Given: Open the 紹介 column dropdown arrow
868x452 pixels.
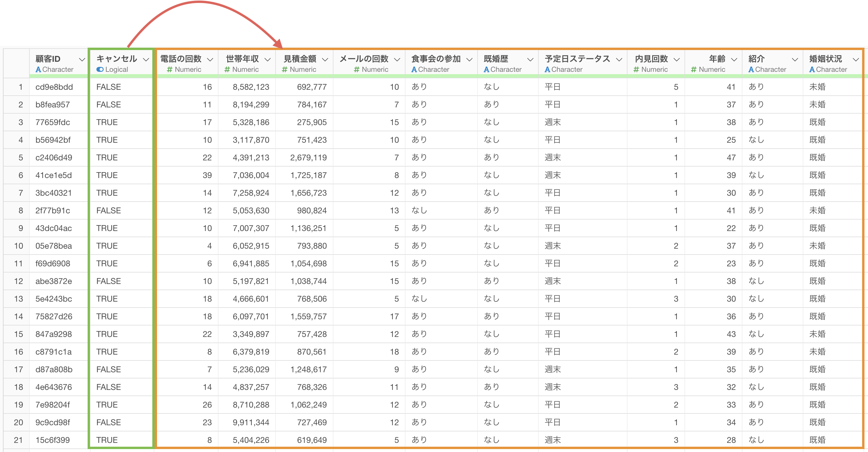Looking at the screenshot, I should pos(794,60).
